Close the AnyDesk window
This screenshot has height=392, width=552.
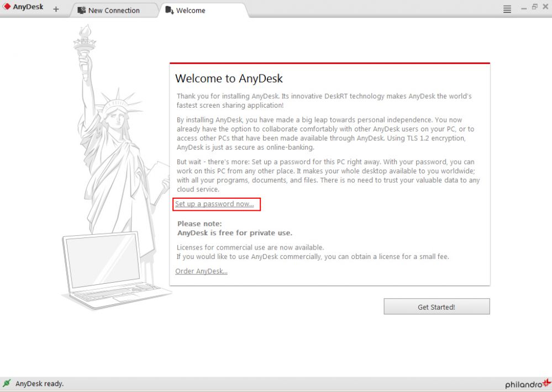tap(546, 7)
